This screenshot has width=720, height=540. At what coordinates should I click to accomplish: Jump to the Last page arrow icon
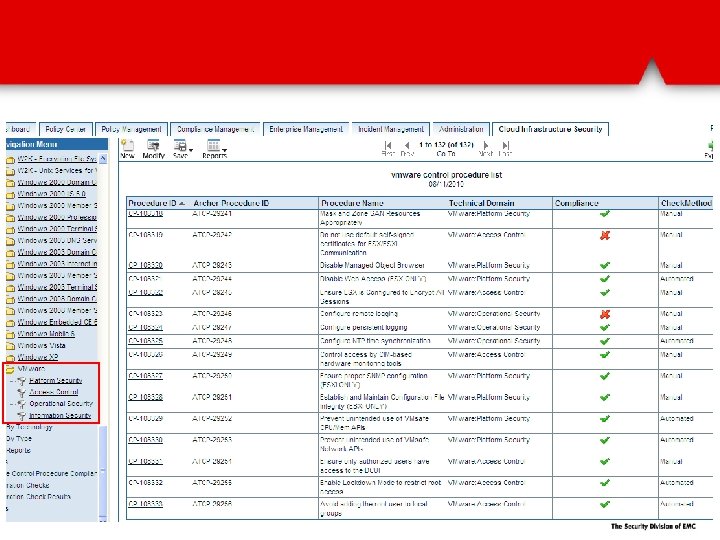tap(506, 146)
